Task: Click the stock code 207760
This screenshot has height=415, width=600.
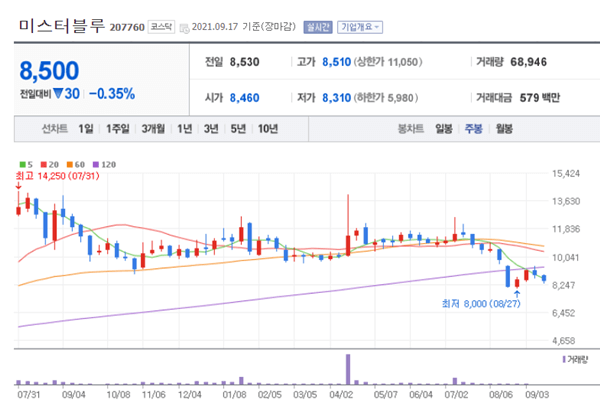Action: (x=127, y=28)
